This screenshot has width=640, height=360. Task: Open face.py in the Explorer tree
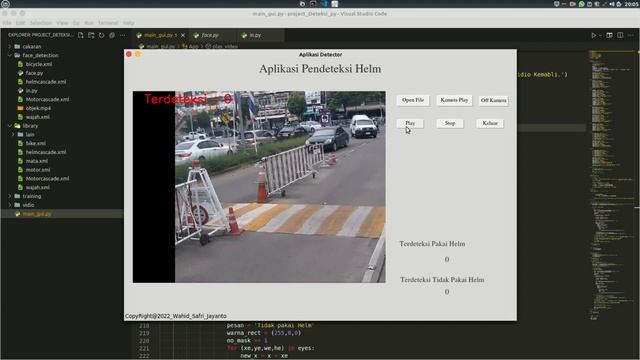tap(34, 73)
